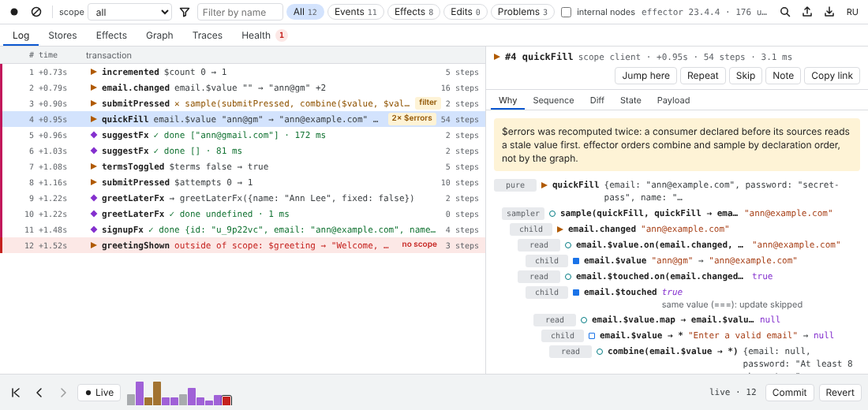Toggle the Live mode button
This screenshot has height=410, width=868.
point(99,393)
